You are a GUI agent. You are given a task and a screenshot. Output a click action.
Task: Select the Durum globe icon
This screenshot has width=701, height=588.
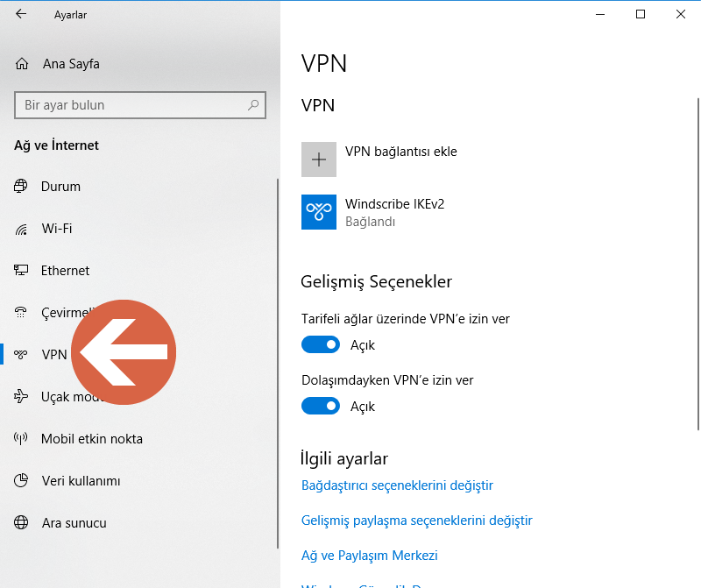coord(20,186)
